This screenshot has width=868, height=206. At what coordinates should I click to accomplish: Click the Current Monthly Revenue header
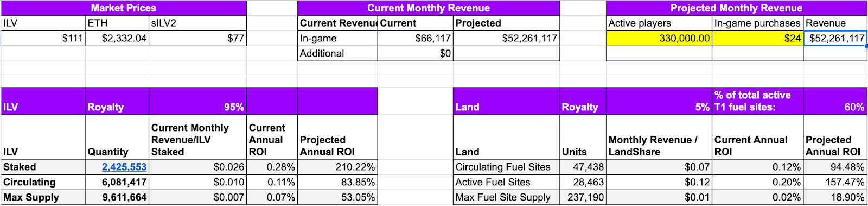[x=429, y=8]
